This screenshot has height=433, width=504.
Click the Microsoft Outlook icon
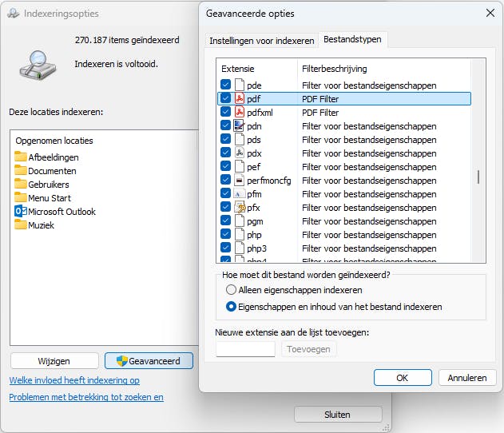tap(21, 211)
